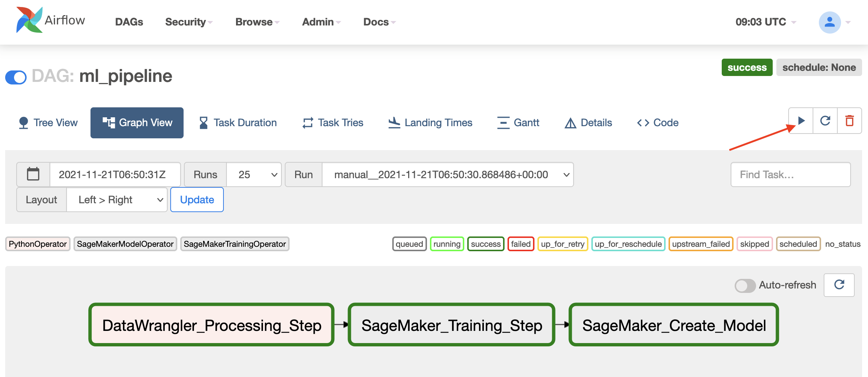Enable the Auto-refresh toggle
The height and width of the screenshot is (377, 868).
pos(745,285)
